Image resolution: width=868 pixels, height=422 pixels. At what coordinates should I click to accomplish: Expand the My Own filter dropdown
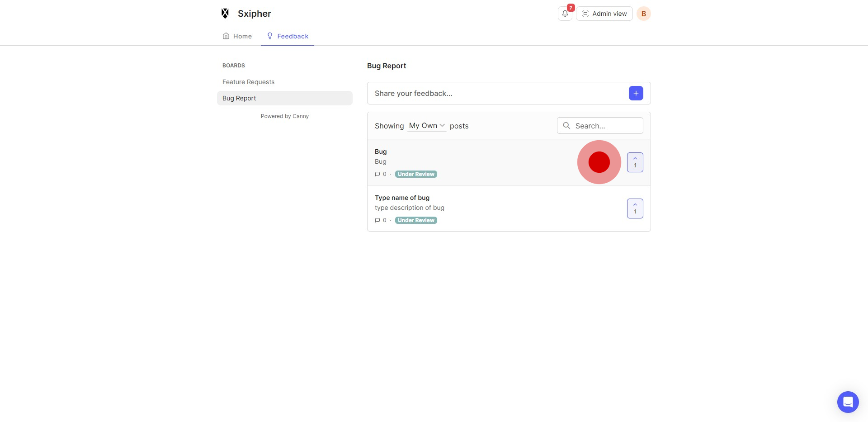[427, 126]
